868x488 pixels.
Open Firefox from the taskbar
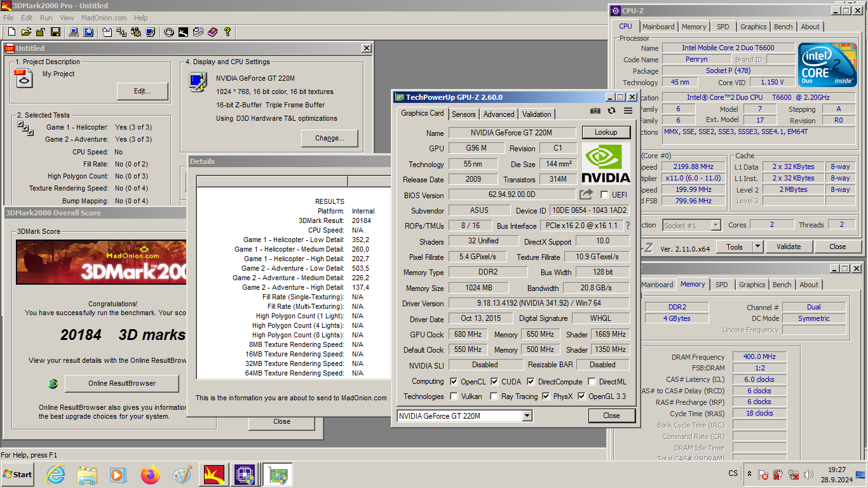[151, 475]
